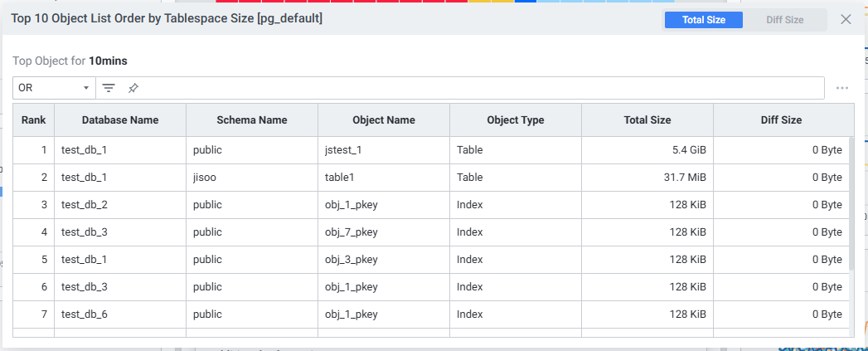Click the filter icon in the search bar
This screenshot has width=868, height=351.
[109, 88]
